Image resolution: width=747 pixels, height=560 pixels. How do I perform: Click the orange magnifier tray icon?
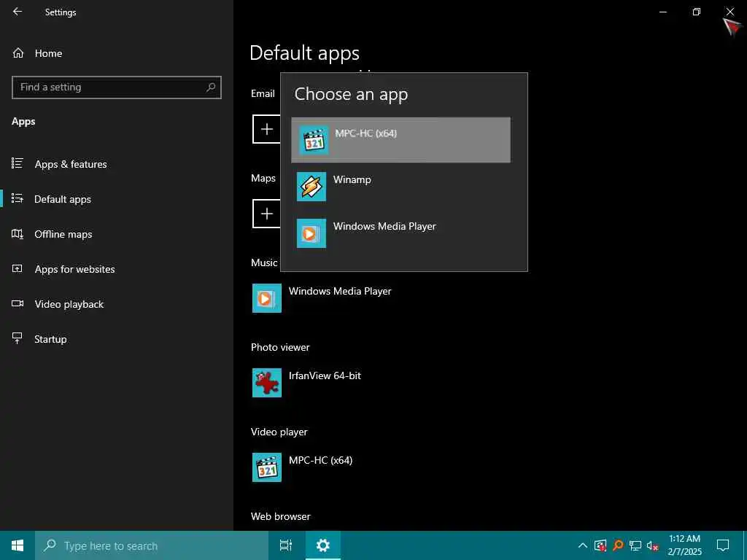point(618,545)
